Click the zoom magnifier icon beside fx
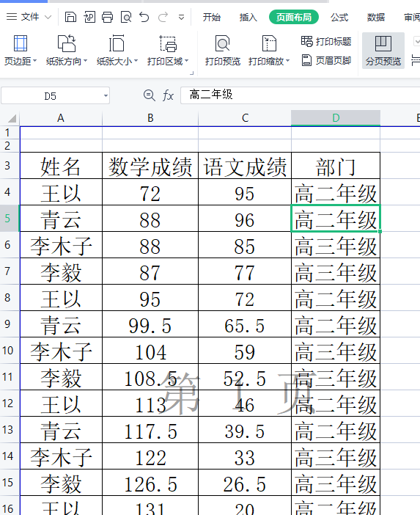 (150, 95)
